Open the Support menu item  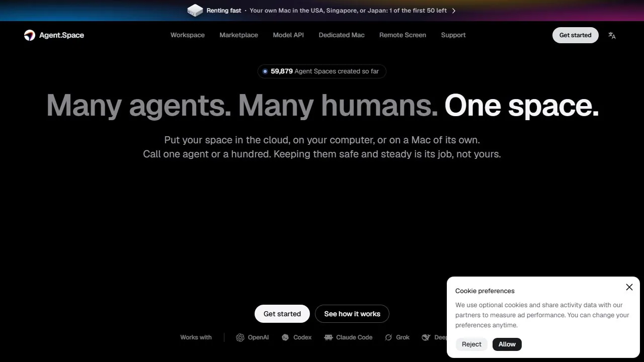coord(453,35)
